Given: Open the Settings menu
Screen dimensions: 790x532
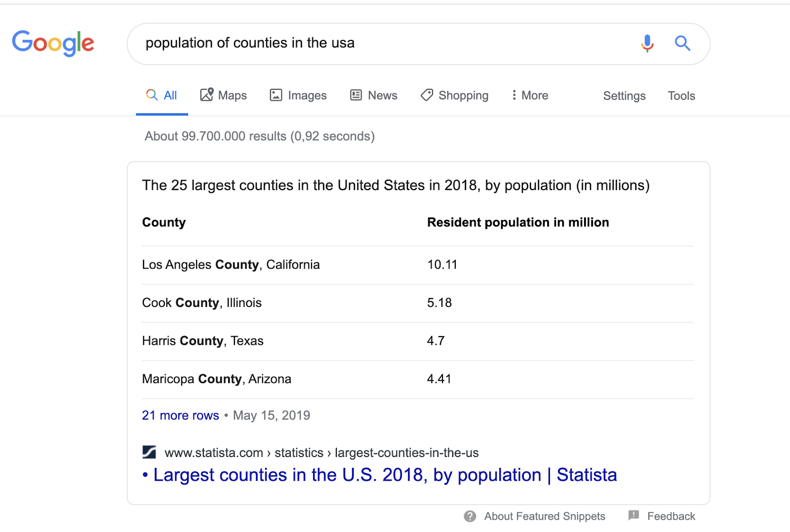Looking at the screenshot, I should pyautogui.click(x=624, y=96).
